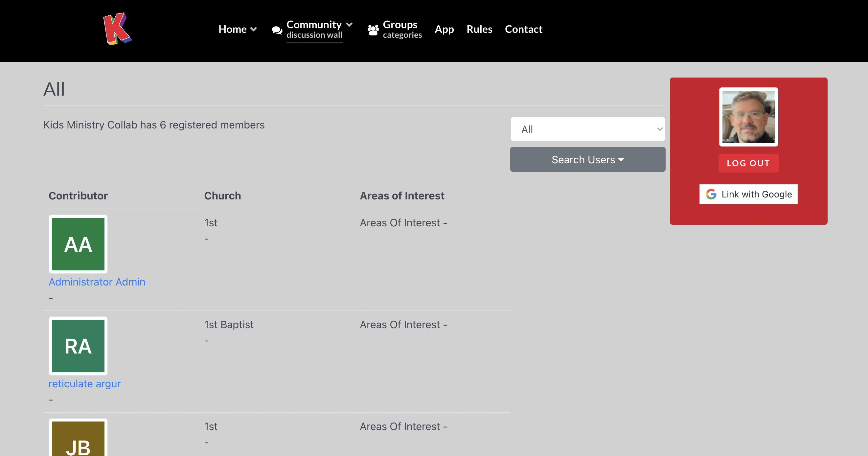
Task: Open the App menu item
Action: [444, 29]
